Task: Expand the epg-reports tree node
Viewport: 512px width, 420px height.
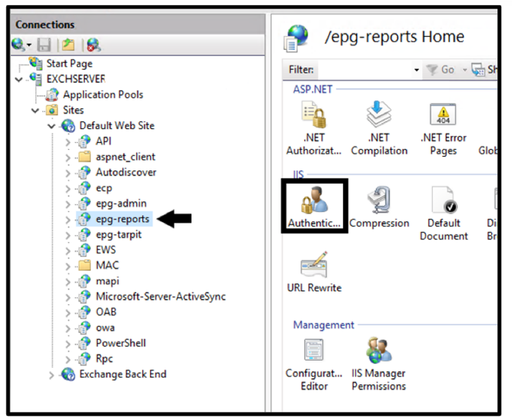Action: click(x=68, y=219)
